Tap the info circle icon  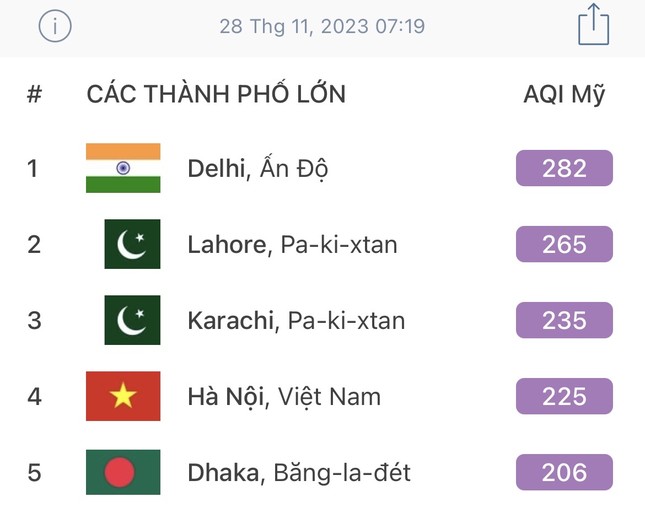(55, 27)
